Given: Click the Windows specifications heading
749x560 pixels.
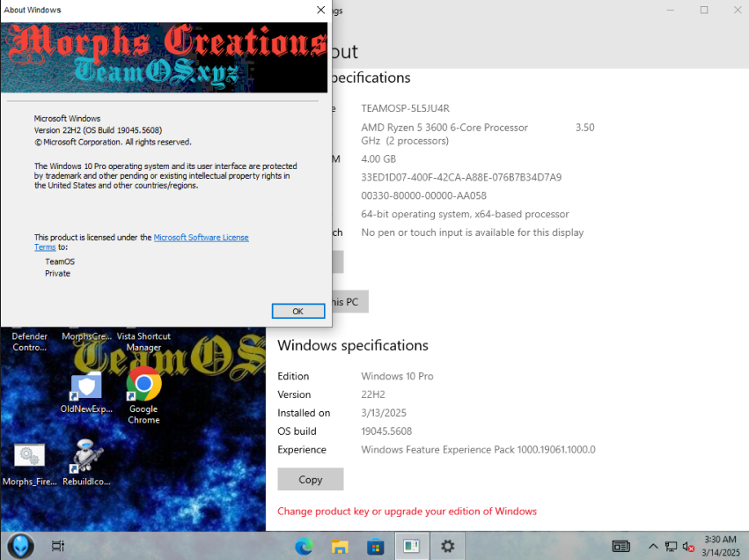Looking at the screenshot, I should pyautogui.click(x=353, y=345).
